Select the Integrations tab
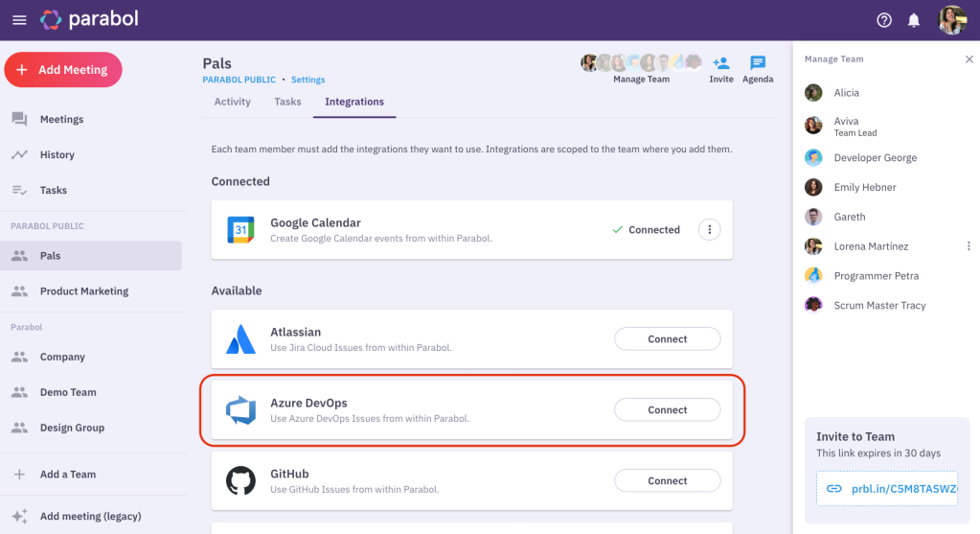980x534 pixels. [x=354, y=102]
